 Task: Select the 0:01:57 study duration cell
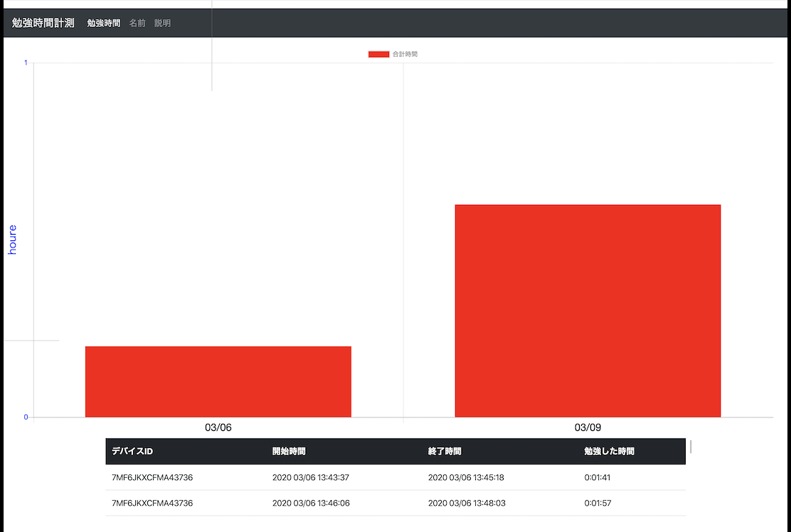[x=598, y=503]
